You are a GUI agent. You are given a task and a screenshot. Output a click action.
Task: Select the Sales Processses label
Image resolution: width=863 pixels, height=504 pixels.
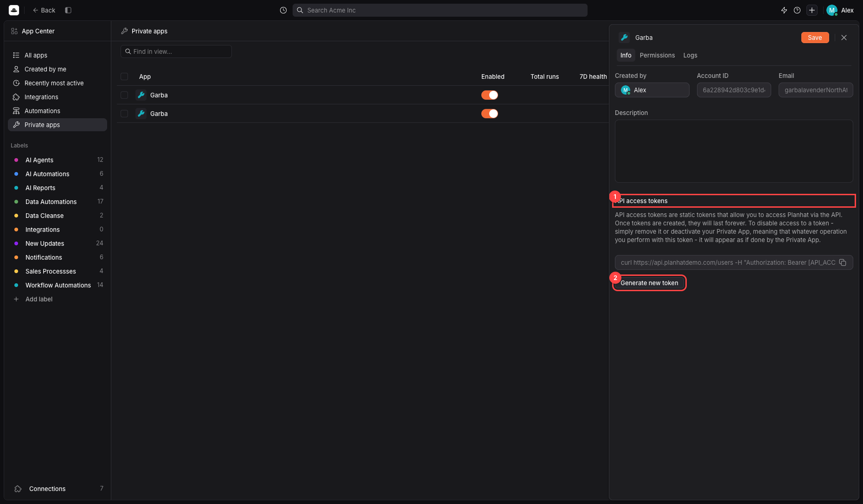click(x=58, y=271)
